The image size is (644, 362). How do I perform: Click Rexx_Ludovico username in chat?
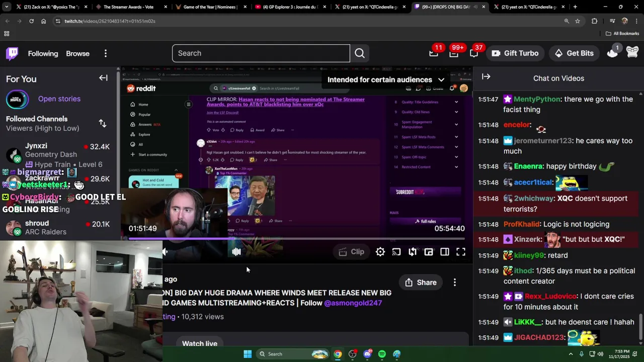(x=550, y=296)
